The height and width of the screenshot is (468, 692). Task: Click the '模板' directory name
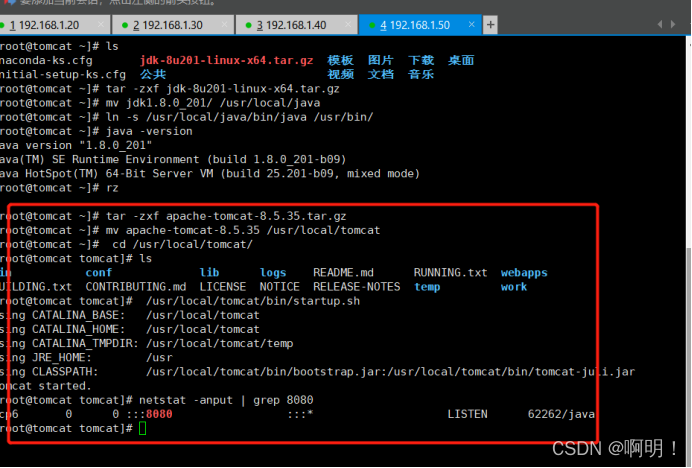[340, 60]
